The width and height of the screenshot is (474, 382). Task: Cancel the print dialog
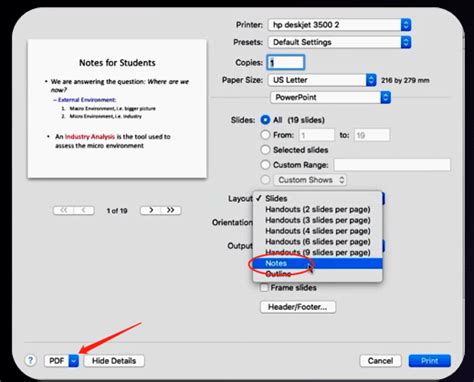380,361
